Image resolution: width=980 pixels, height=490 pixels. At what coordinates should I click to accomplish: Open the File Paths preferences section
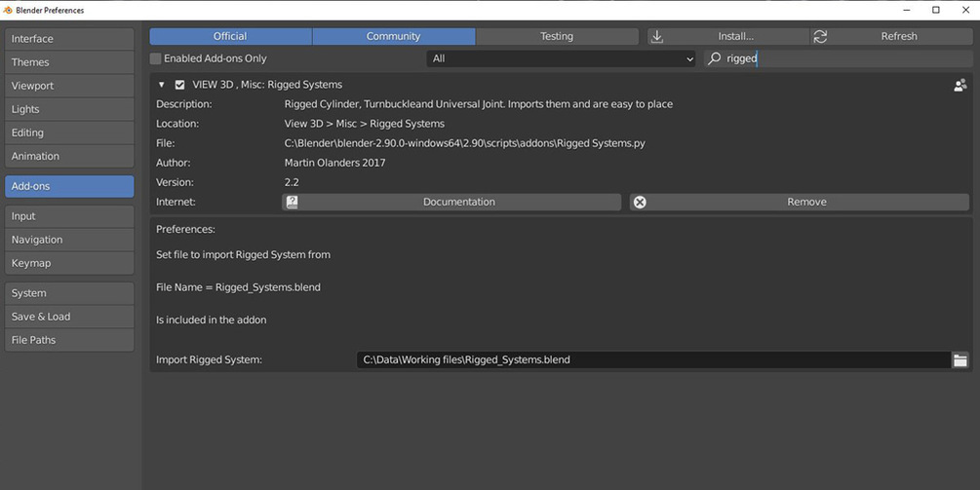[x=69, y=340]
